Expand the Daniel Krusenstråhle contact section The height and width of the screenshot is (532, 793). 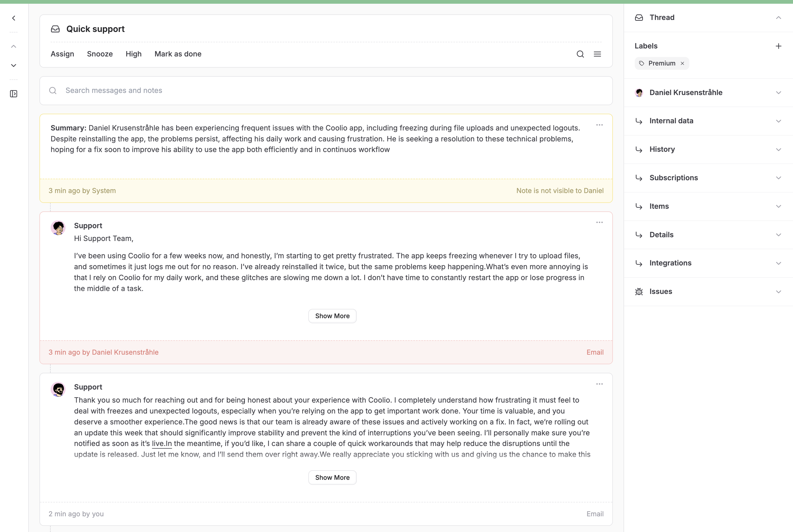(x=778, y=93)
